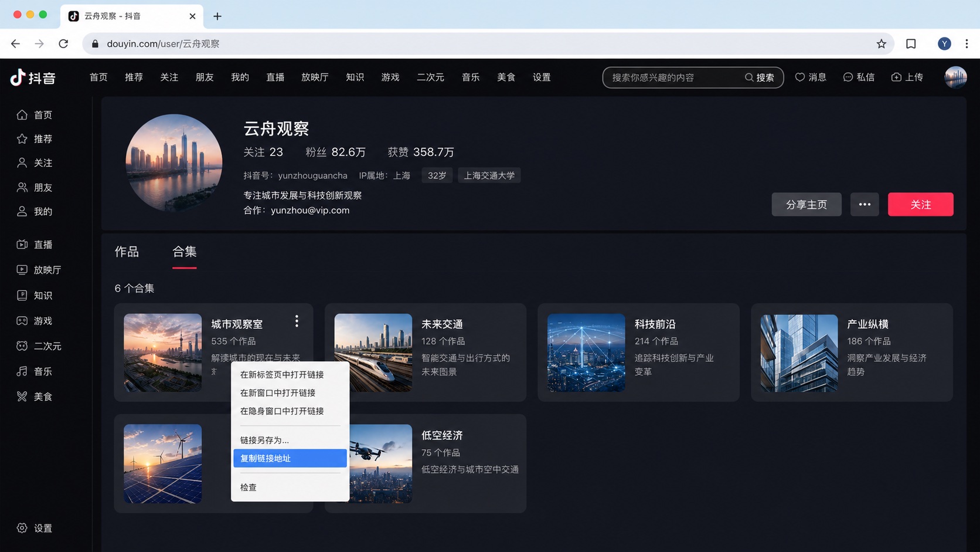Open the profile more options (…) button
Viewport: 980px width, 552px height.
coord(865,204)
